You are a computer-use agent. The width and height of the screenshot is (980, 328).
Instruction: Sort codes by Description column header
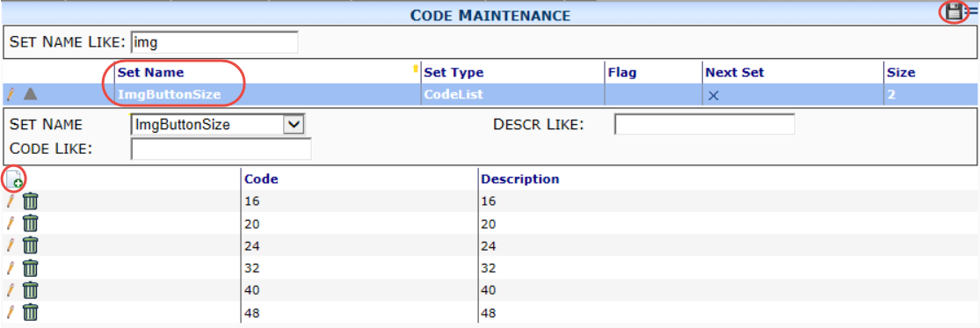[520, 179]
